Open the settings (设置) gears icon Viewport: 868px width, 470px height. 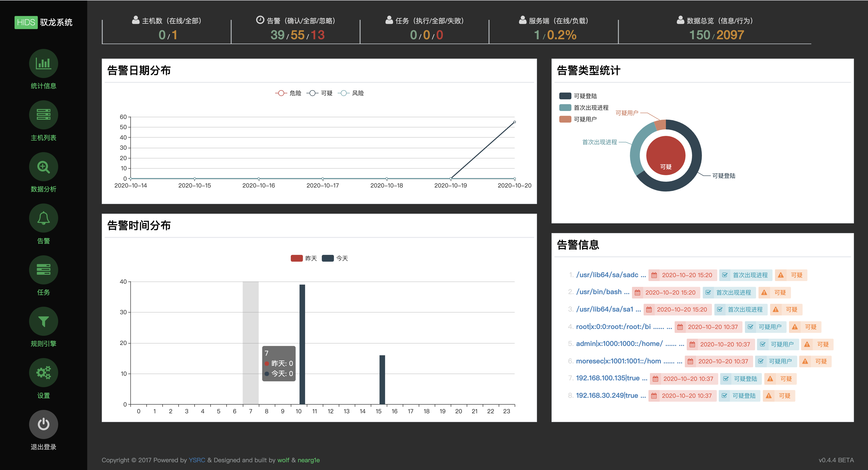[x=43, y=373]
